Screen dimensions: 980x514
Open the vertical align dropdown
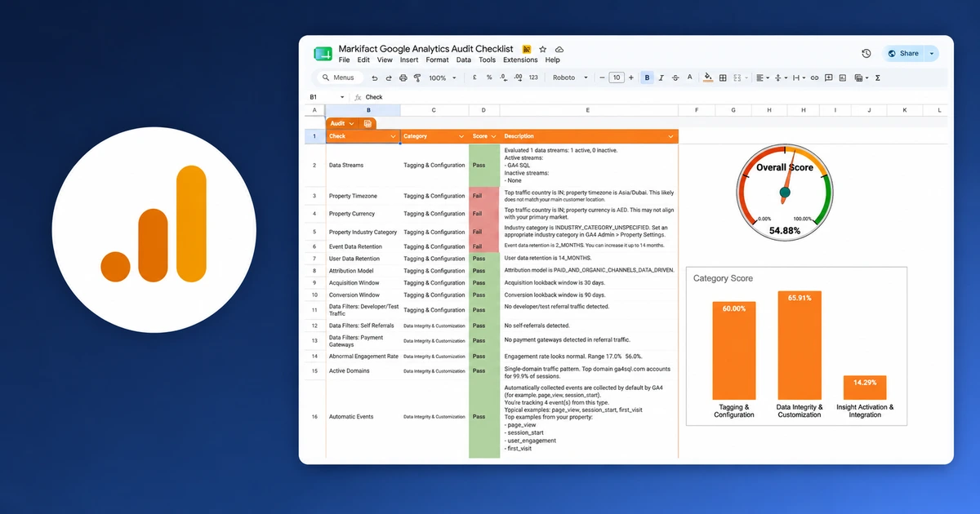pos(781,78)
